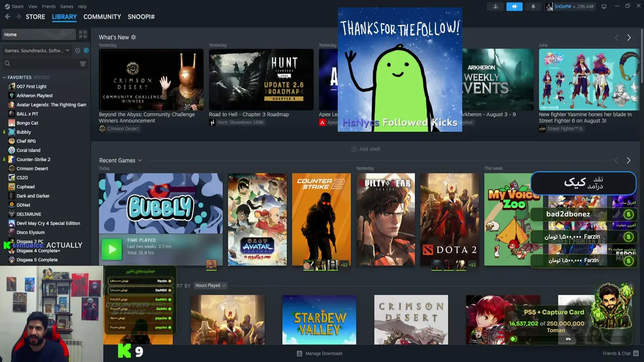Open the Help menu

[83, 7]
